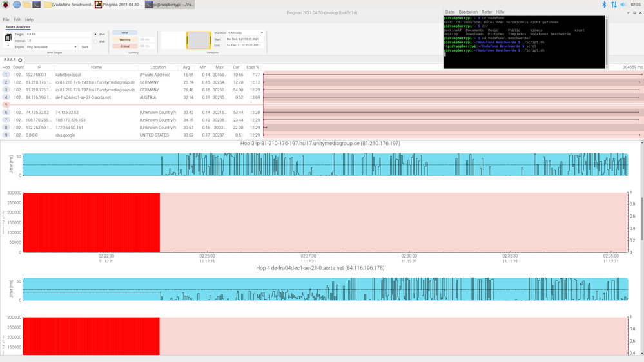Open the Bearbeiten menu in terminal
Image resolution: width=644 pixels, height=362 pixels.
point(467,12)
